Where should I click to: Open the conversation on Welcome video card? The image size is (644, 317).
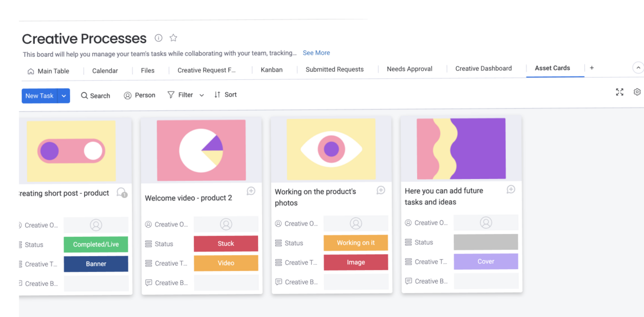[x=251, y=191]
